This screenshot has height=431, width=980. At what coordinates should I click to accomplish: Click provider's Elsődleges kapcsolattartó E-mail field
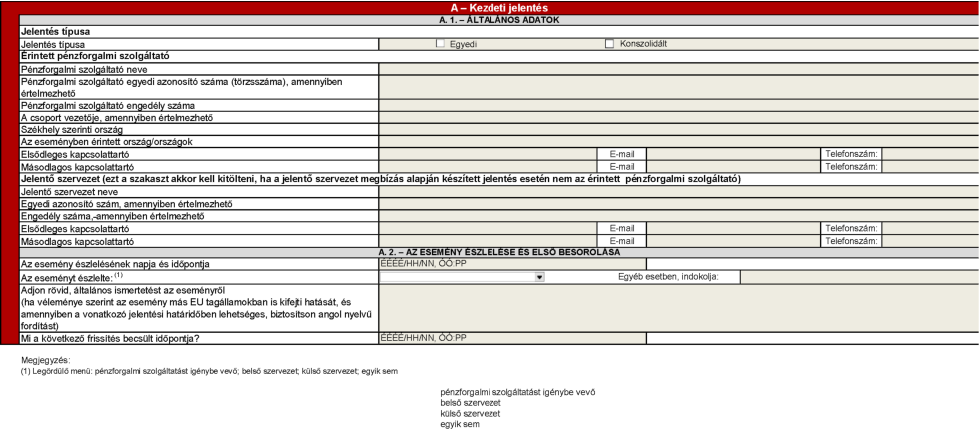(733, 154)
